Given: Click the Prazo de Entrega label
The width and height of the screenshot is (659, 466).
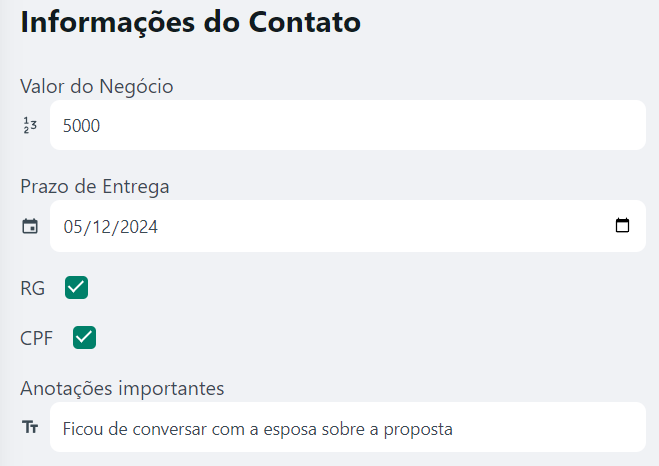Looking at the screenshot, I should (95, 186).
